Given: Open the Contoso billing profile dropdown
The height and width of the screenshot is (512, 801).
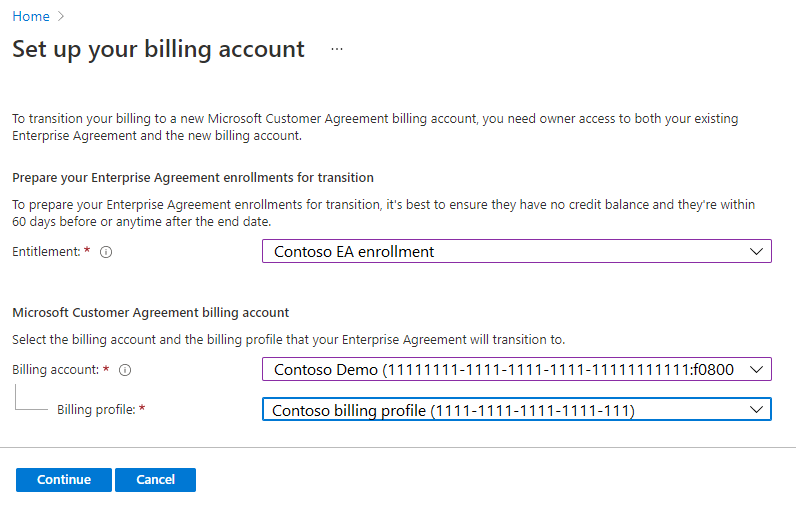Looking at the screenshot, I should [500, 410].
